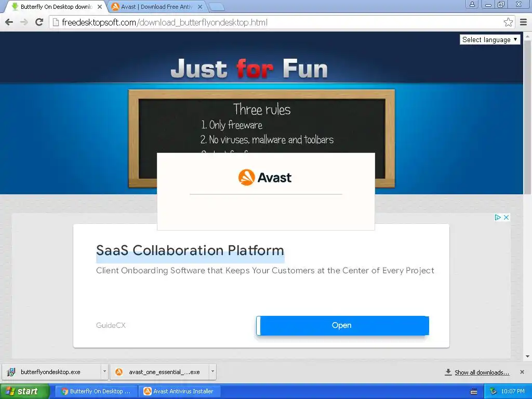Image resolution: width=532 pixels, height=399 pixels.
Task: Close the Butterfly On Desktop tab
Action: pyautogui.click(x=100, y=7)
